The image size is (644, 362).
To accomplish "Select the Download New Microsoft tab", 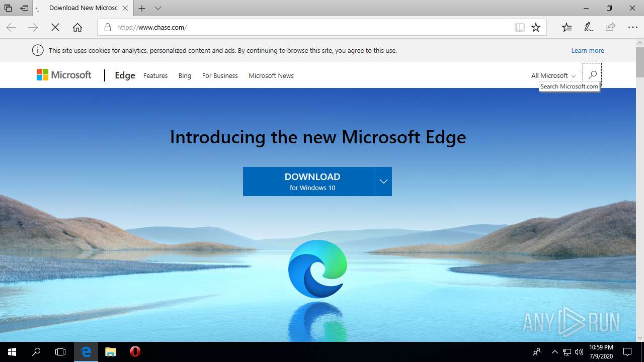I will point(83,8).
